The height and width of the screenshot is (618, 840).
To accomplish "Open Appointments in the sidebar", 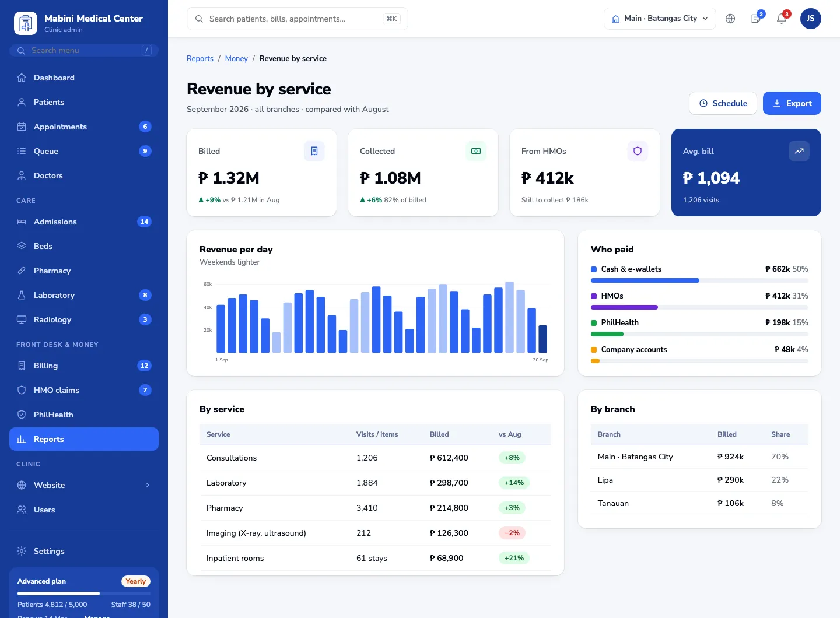I will [84, 127].
